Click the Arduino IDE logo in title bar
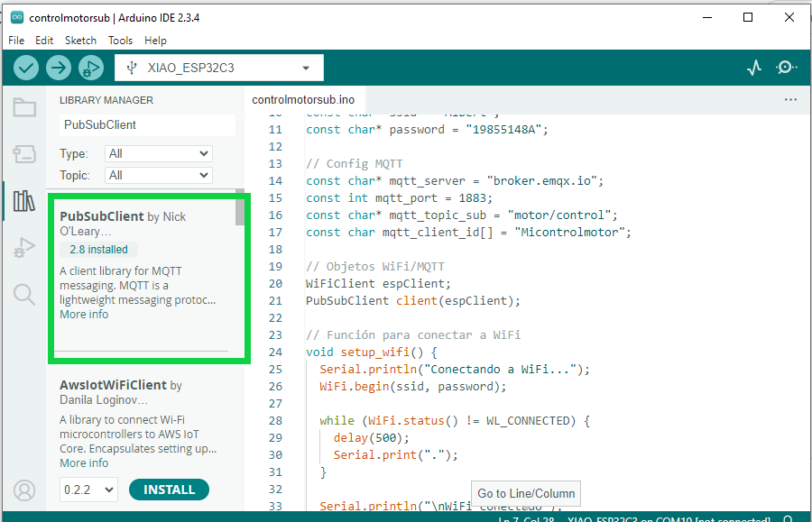This screenshot has height=522, width=812. (17, 18)
